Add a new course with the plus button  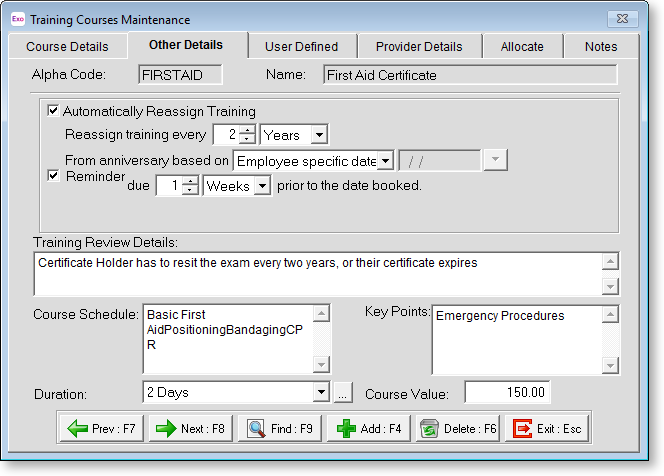click(x=368, y=429)
